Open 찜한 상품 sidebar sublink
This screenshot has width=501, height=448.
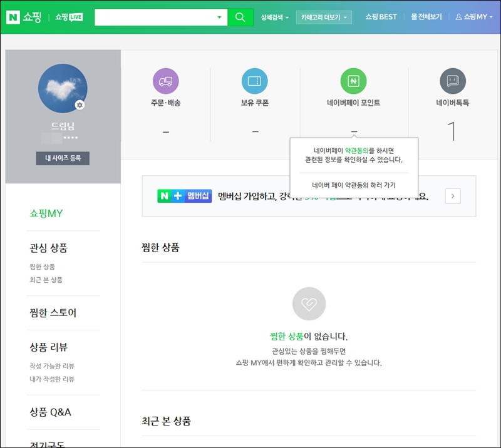click(42, 267)
